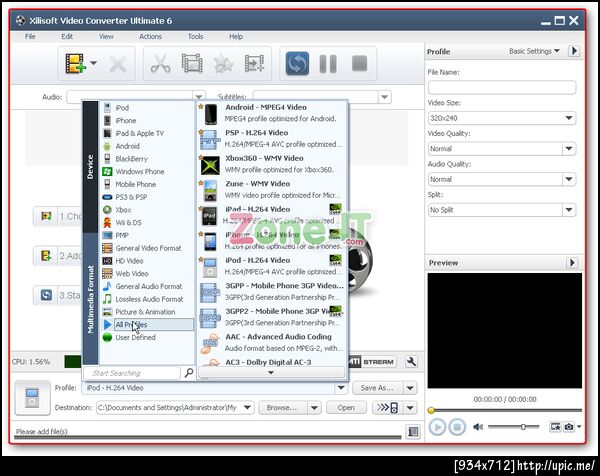Select the Clip scissors tool
Screen dimensions: 600x476
(x=160, y=64)
